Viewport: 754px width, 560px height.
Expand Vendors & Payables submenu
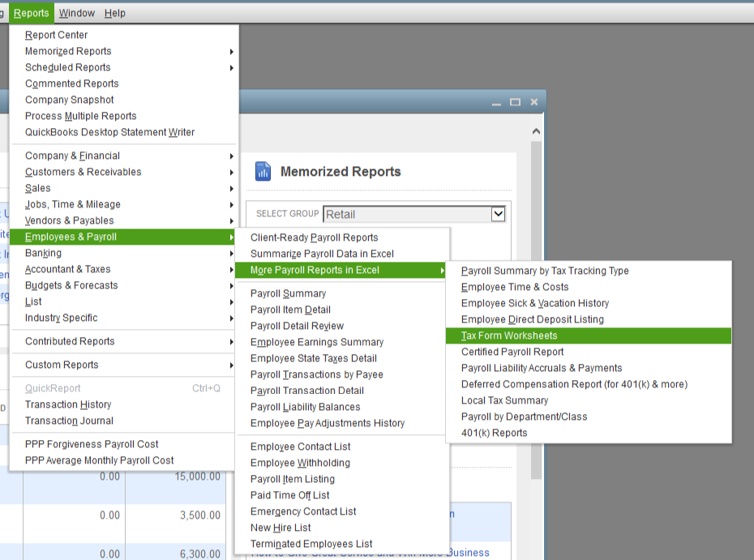(123, 220)
